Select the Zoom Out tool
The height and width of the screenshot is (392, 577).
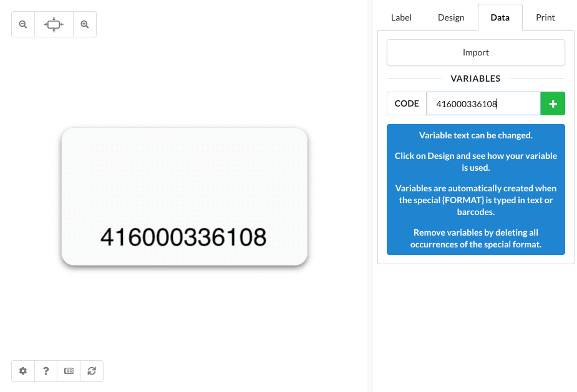point(22,24)
